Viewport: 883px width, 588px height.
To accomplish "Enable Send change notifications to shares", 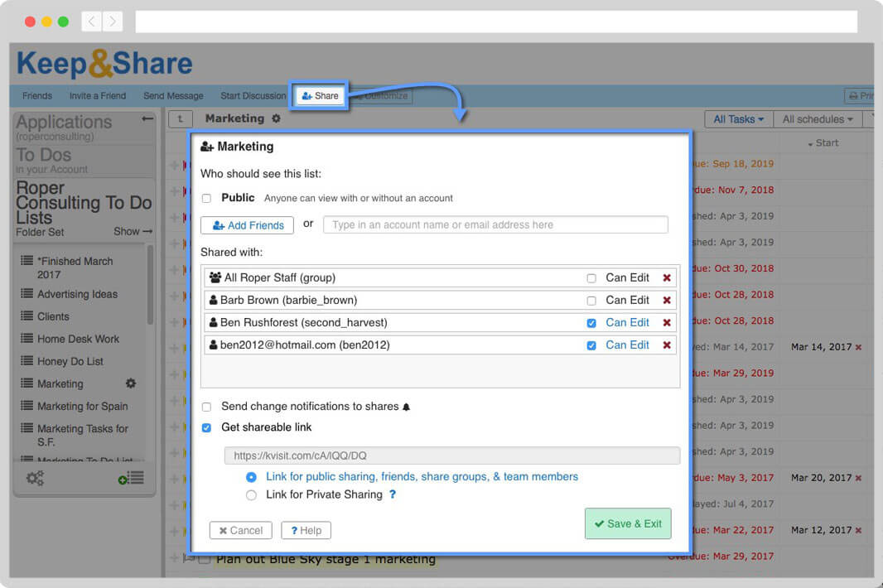I will coord(207,407).
